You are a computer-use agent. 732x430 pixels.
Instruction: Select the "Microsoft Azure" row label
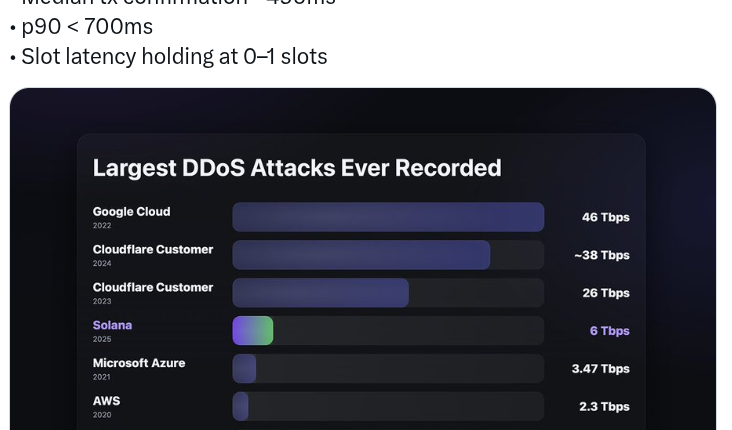pyautogui.click(x=139, y=363)
